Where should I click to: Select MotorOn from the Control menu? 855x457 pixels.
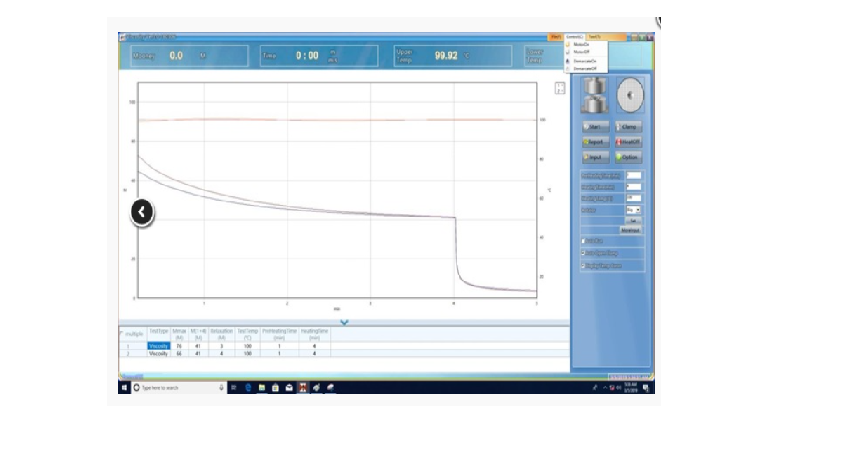[x=581, y=44]
